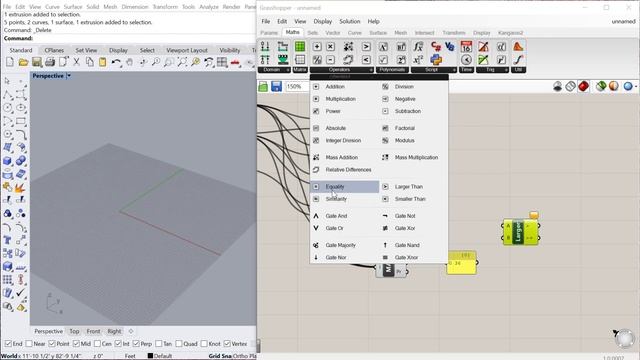Click the clock time component icon

click(466, 60)
